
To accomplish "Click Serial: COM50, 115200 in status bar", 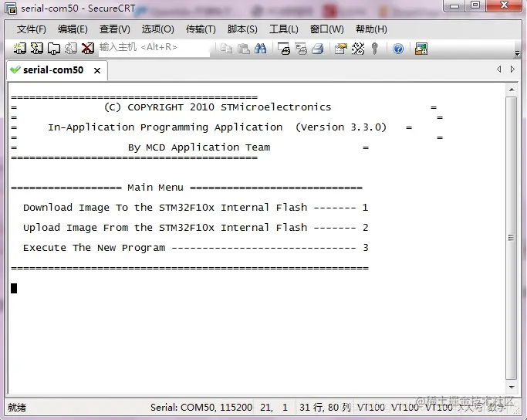I will (x=201, y=407).
